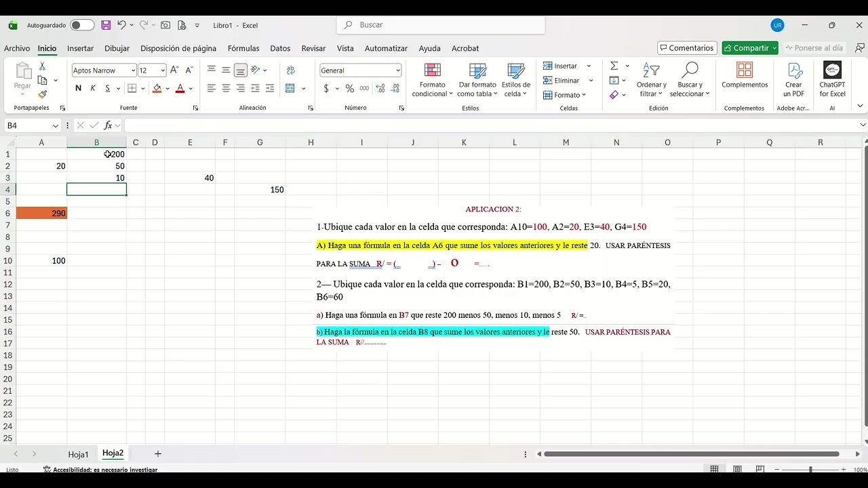Image resolution: width=868 pixels, height=488 pixels.
Task: Open the font size dropdown
Action: point(163,70)
